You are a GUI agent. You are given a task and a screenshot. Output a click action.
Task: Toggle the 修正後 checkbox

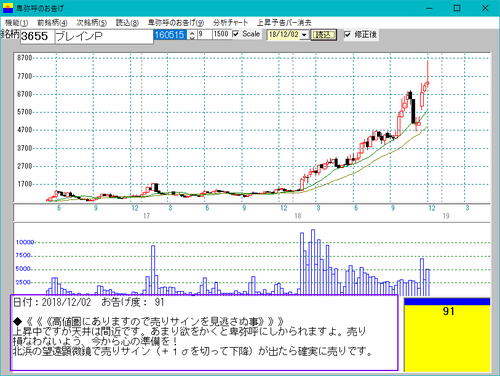(x=347, y=34)
